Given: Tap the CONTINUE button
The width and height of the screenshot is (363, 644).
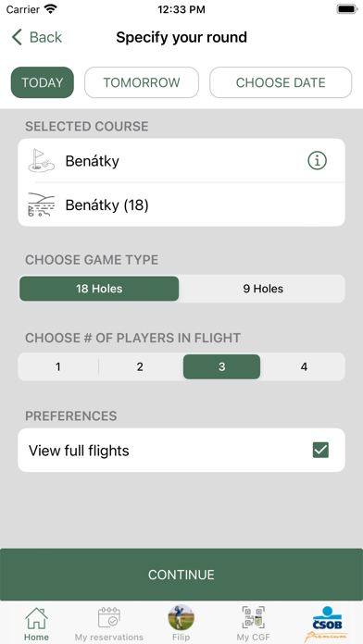Looking at the screenshot, I should point(181,575).
